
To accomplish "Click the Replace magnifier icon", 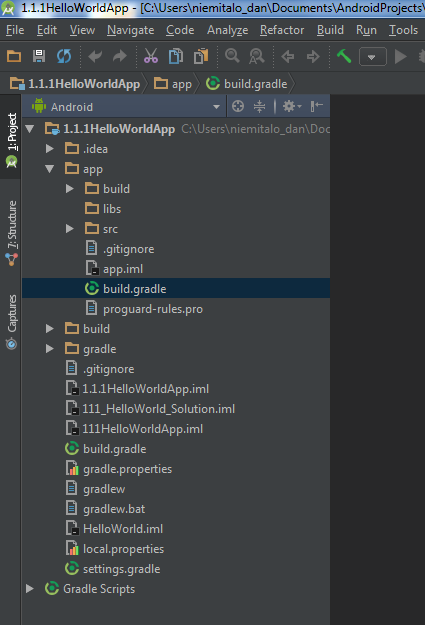I will tap(257, 56).
